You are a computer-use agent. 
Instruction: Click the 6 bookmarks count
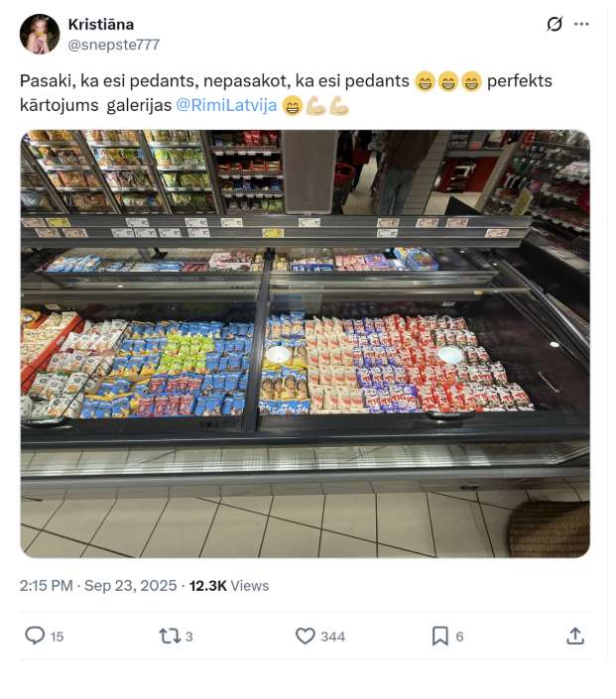[x=459, y=637]
